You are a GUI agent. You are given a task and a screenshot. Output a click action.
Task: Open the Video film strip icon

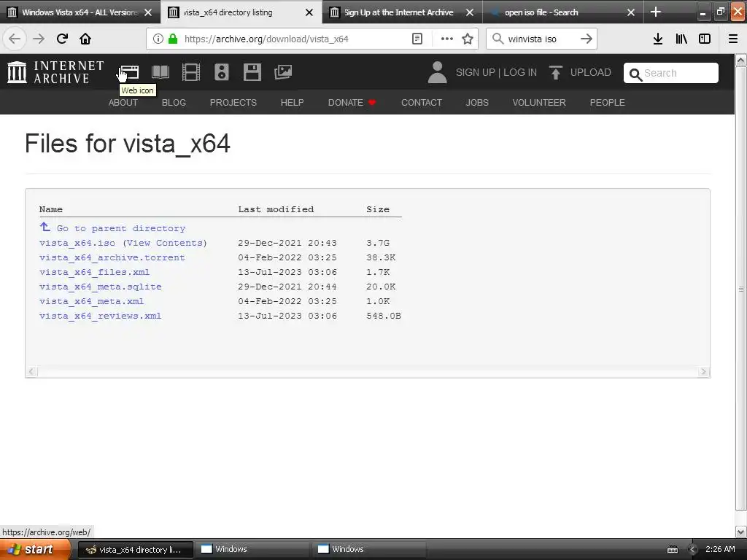pyautogui.click(x=191, y=72)
